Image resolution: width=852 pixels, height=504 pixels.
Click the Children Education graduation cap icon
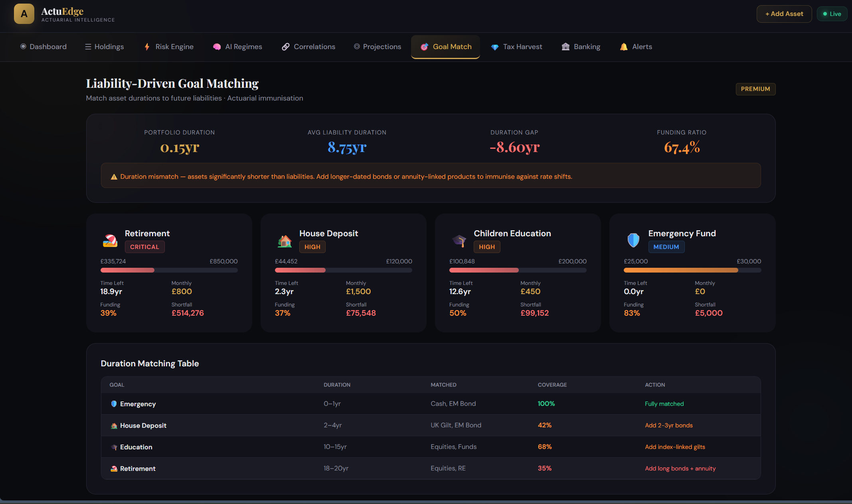click(x=459, y=240)
